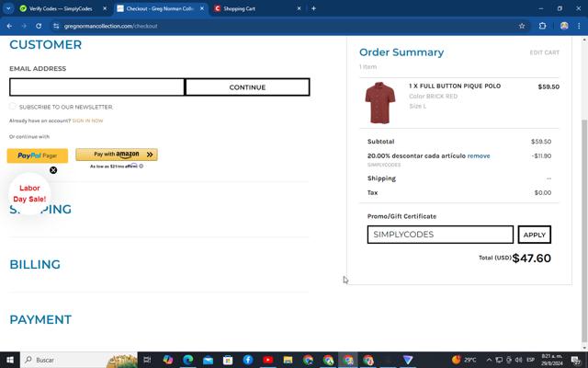
Task: Open YouTube from the taskbar
Action: pyautogui.click(x=267, y=360)
